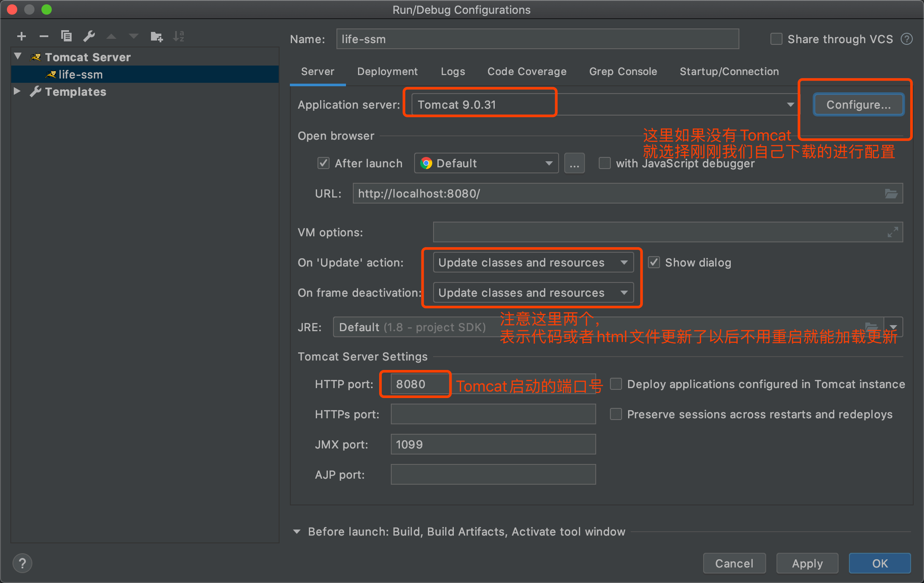The image size is (924, 583).
Task: Click the Copy Configuration icon
Action: coord(66,36)
